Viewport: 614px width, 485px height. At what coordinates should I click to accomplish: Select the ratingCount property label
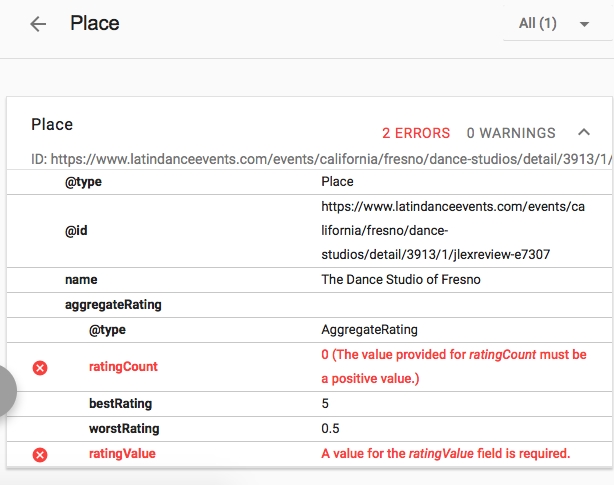pos(123,367)
